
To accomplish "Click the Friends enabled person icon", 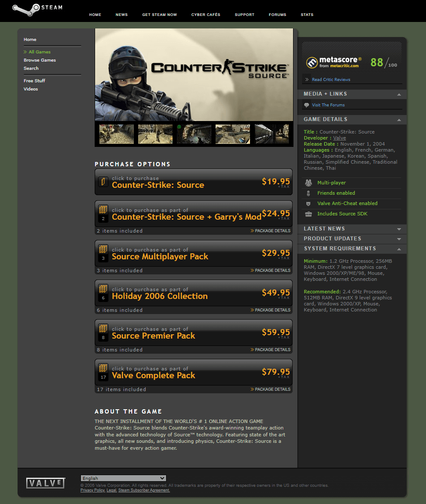I will click(309, 193).
